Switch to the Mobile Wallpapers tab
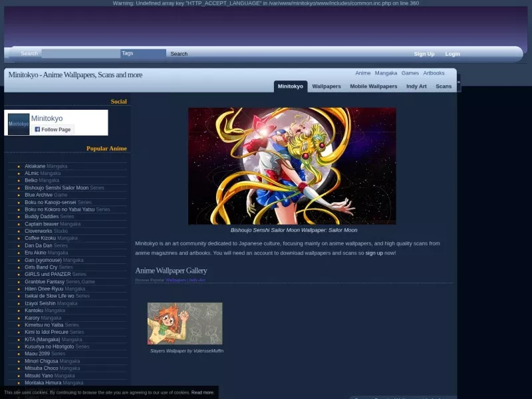Viewport: 532px width, 399px height. coord(374,86)
